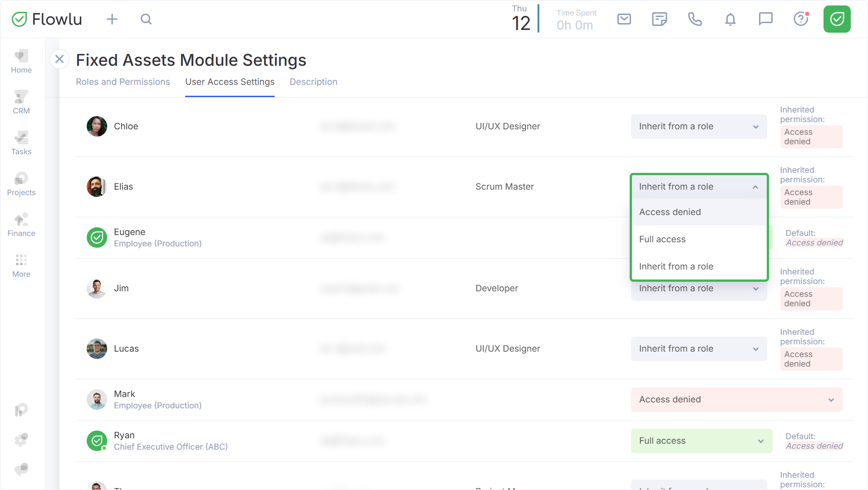This screenshot has width=868, height=490.
Task: Click the help question mark icon
Action: click(801, 19)
